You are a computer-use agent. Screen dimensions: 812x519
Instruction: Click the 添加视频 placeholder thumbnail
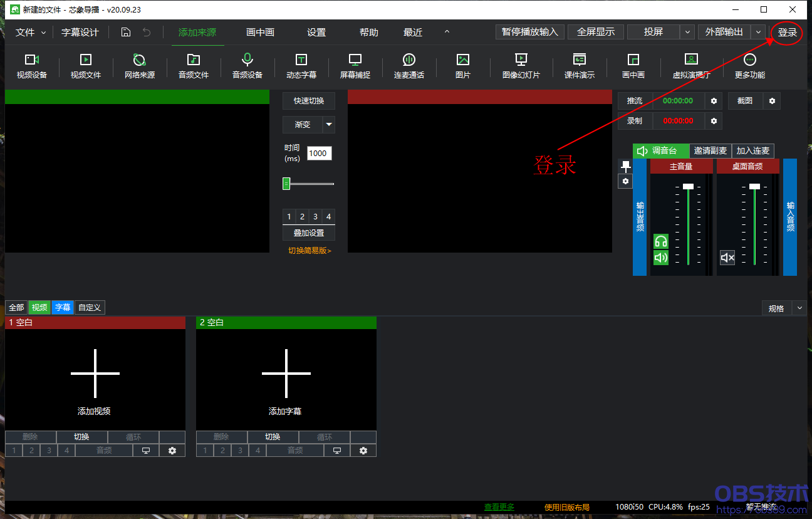pyautogui.click(x=95, y=380)
